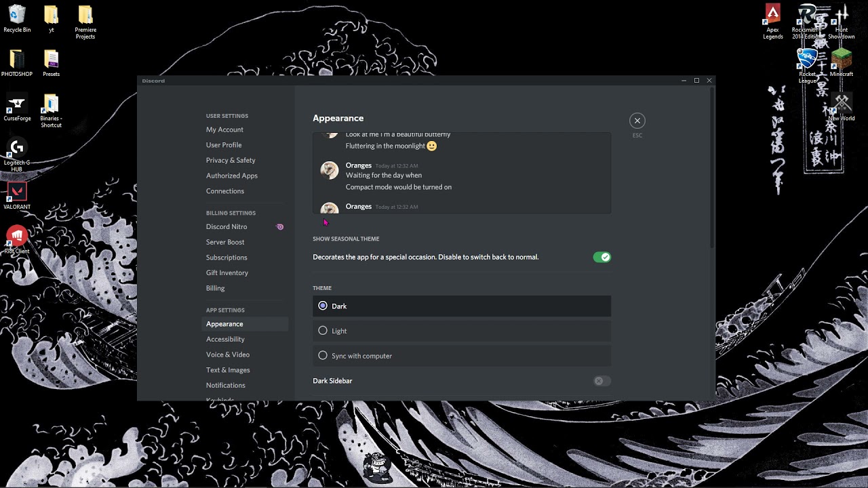Select the Dark theme radio option
The image size is (868, 488).
pos(462,306)
